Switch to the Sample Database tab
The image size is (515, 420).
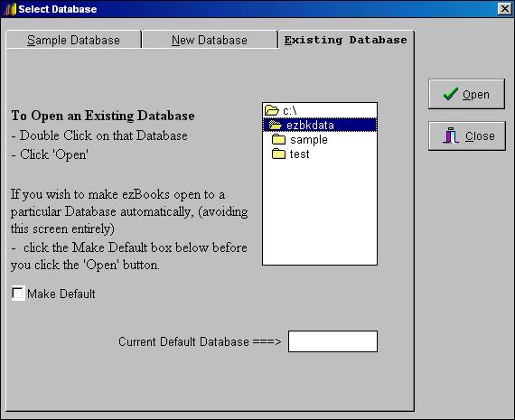73,40
